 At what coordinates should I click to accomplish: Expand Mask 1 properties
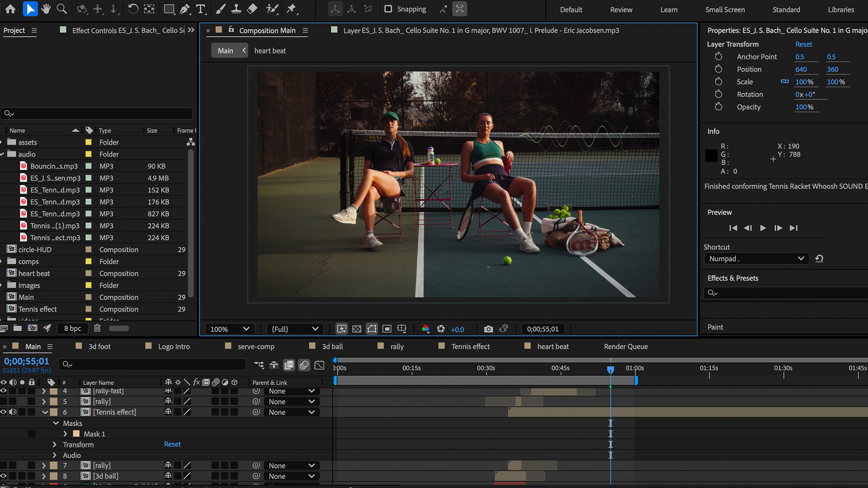tap(65, 434)
